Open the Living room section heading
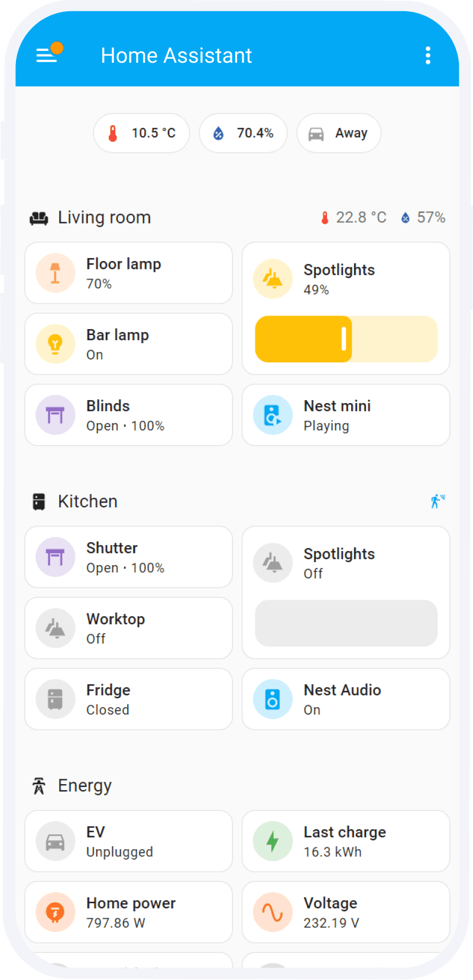 [104, 218]
